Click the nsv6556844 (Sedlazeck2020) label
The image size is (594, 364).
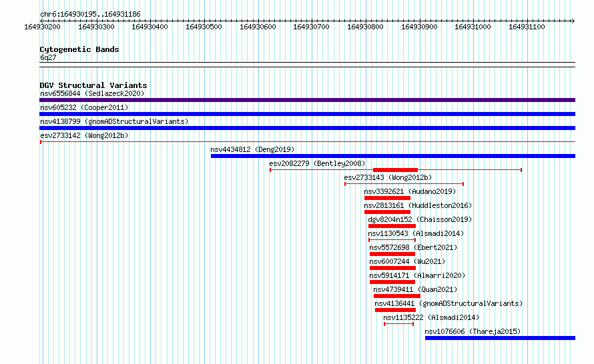(x=92, y=93)
